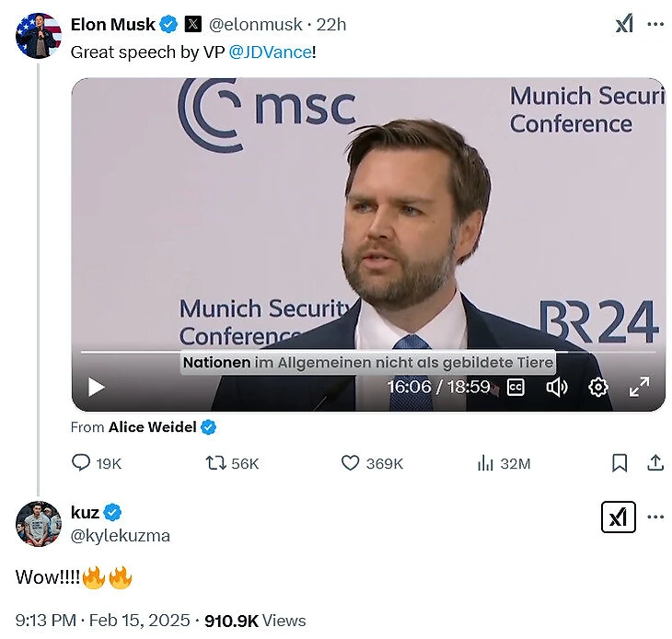Image resolution: width=672 pixels, height=639 pixels.
Task: Toggle closed captions on the video
Action: [516, 388]
